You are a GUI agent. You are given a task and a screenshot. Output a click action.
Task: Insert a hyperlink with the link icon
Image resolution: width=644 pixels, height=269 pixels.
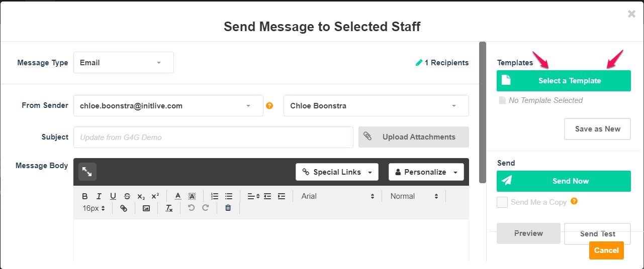click(x=124, y=208)
